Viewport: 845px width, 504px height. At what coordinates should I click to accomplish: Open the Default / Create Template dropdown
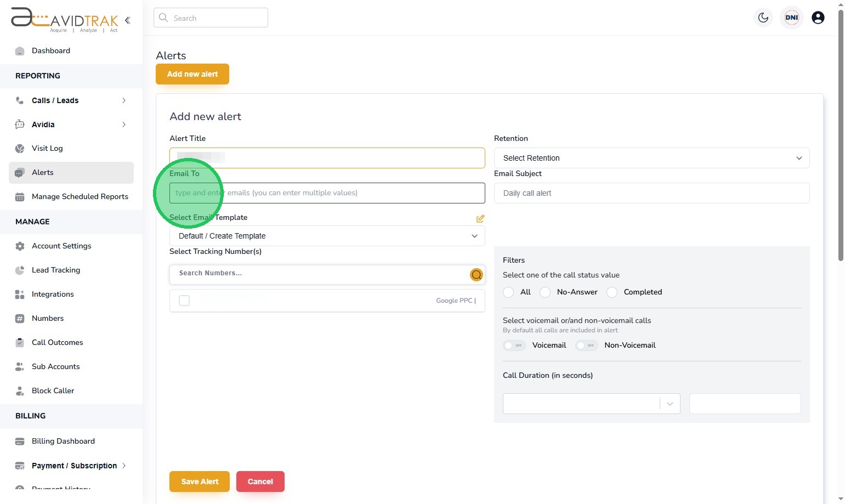tap(327, 236)
